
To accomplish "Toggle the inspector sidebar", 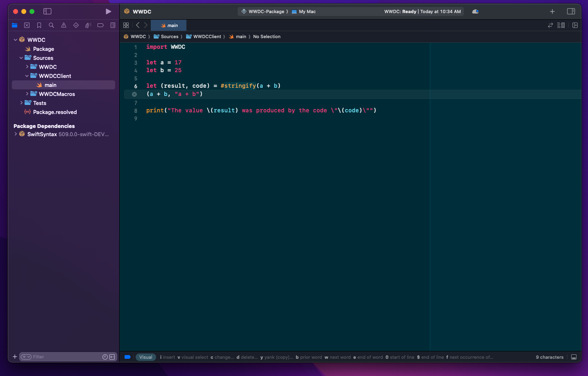I will click(571, 11).
